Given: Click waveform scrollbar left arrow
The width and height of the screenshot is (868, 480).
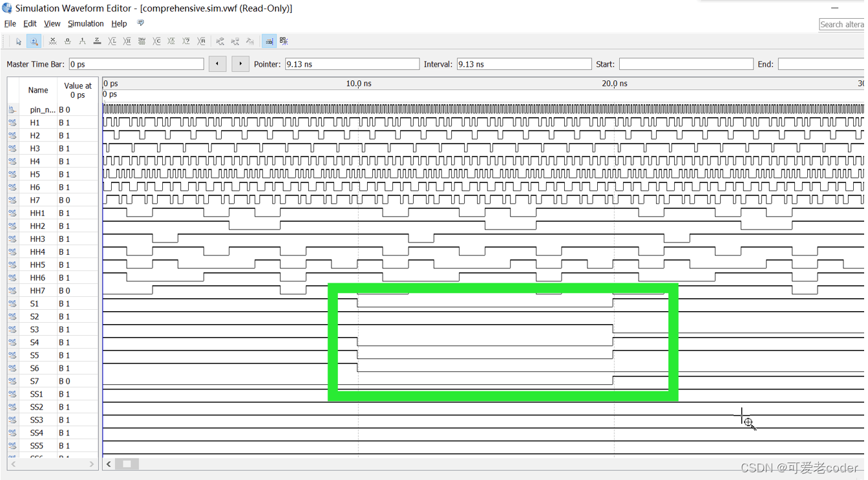Looking at the screenshot, I should (109, 464).
